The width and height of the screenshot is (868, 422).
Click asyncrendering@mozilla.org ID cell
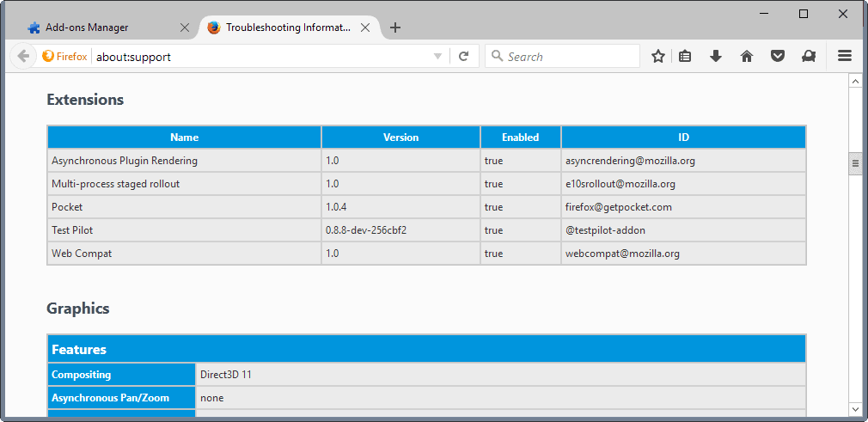click(684, 161)
